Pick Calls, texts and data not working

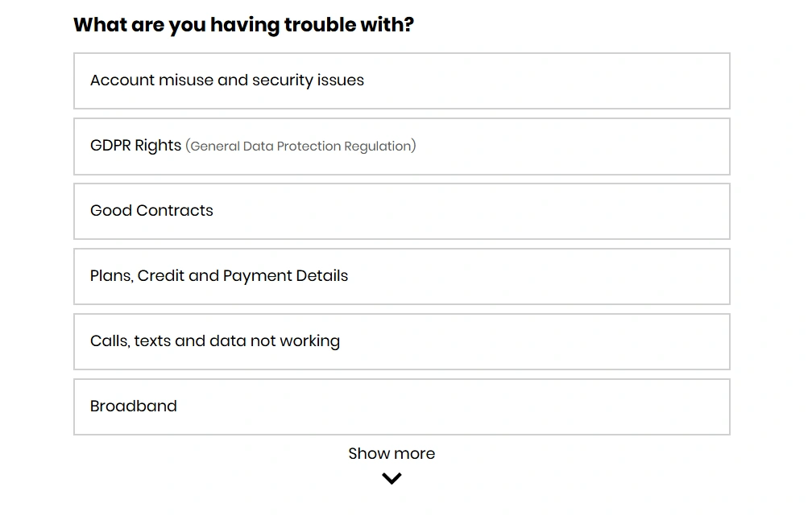tap(401, 341)
